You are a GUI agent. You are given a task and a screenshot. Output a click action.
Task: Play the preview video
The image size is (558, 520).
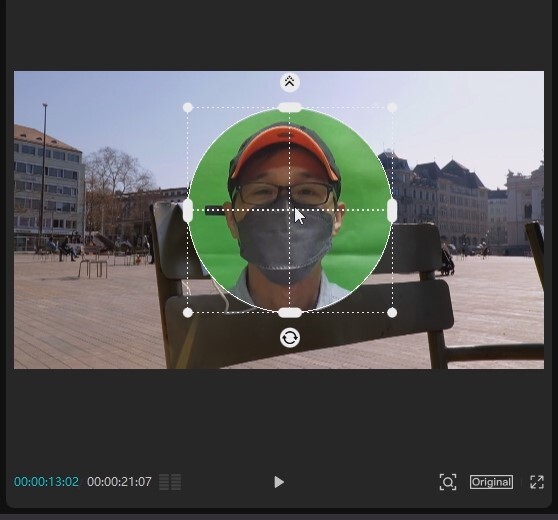pyautogui.click(x=279, y=482)
